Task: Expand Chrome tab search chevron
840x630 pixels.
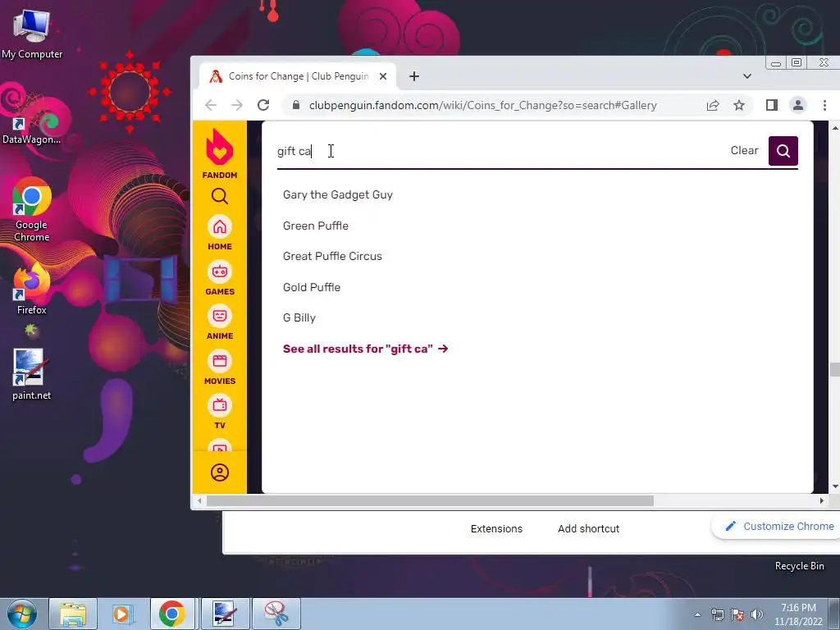Action: 747,76
